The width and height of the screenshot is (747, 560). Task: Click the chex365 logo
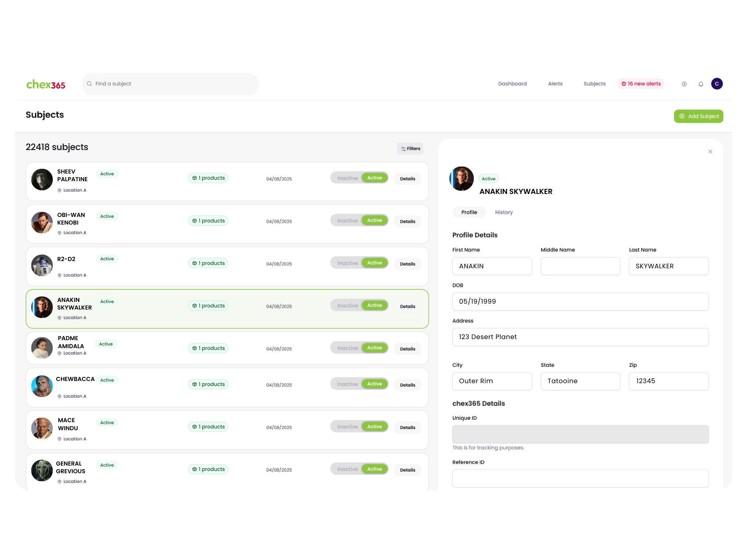pyautogui.click(x=46, y=85)
